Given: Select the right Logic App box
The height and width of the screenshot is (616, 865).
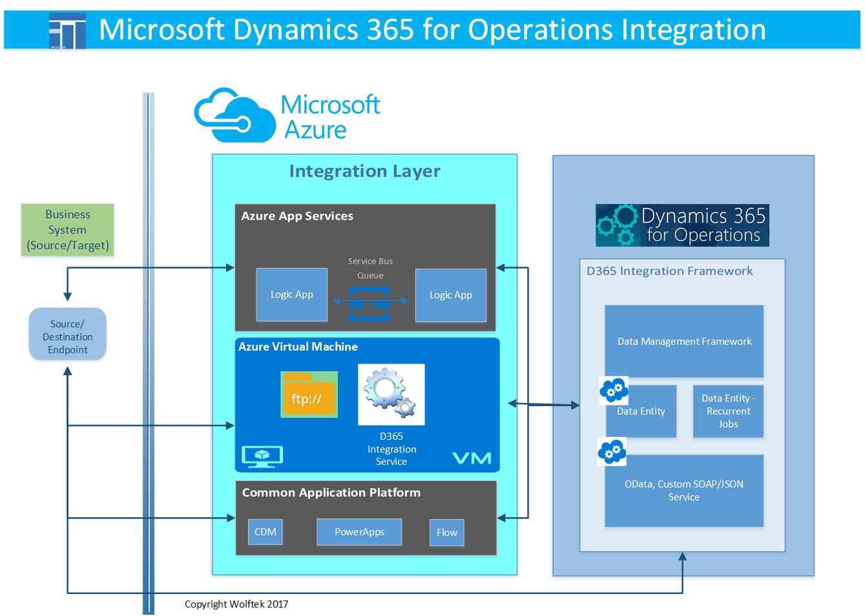Looking at the screenshot, I should [451, 295].
